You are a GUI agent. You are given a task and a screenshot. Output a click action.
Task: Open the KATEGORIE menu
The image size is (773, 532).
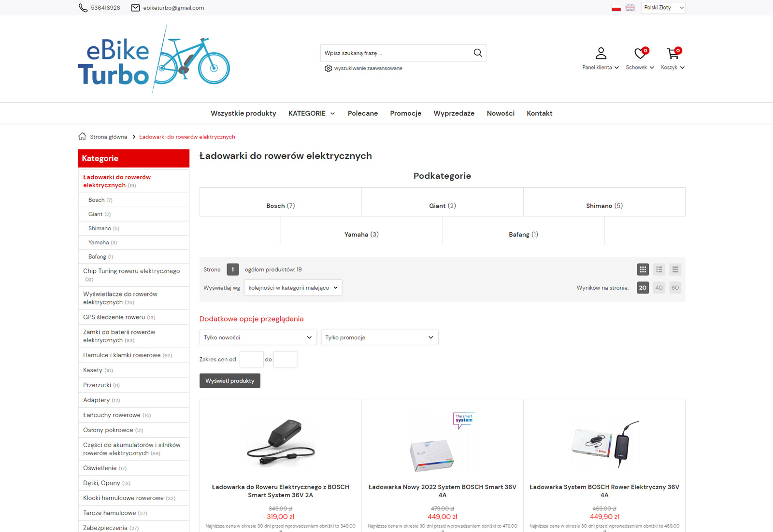(312, 113)
